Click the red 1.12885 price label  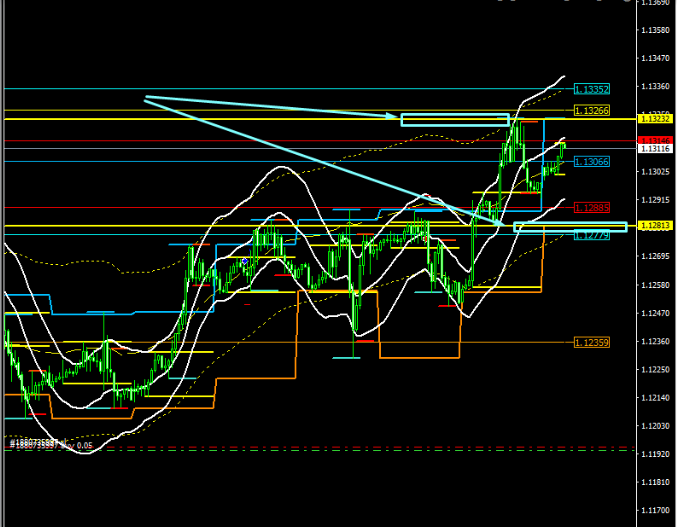(591, 207)
